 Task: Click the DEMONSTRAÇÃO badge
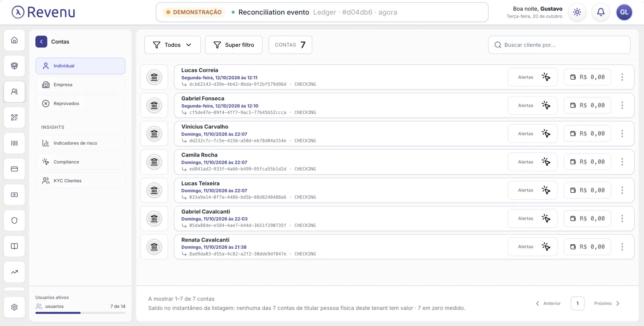tap(194, 12)
